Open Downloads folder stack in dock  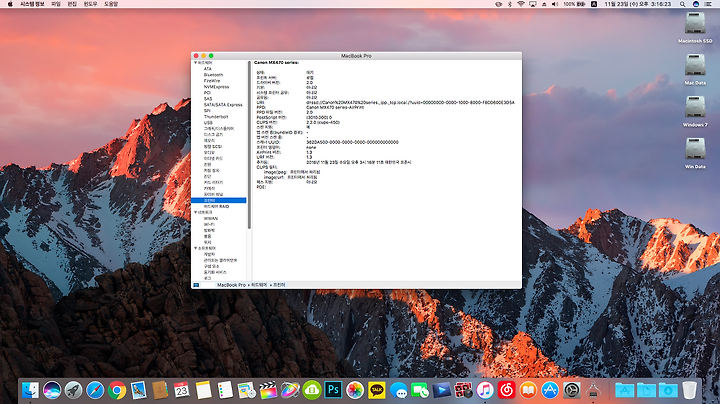668,390
